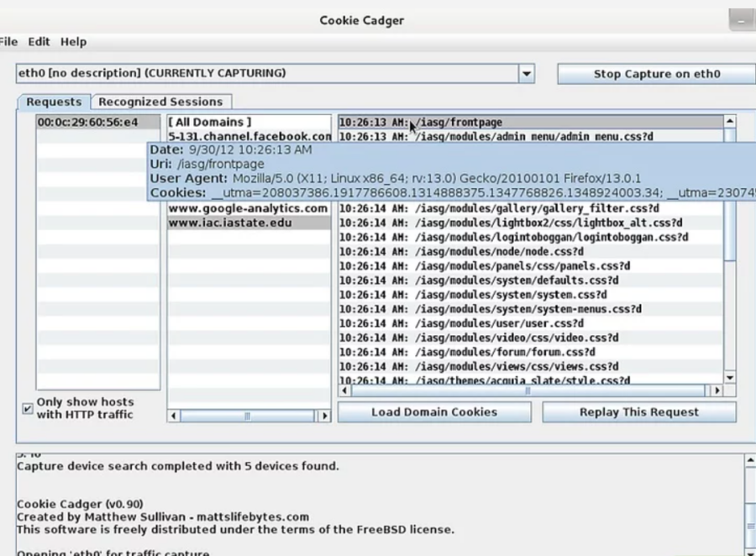Screen dimensions: 756x556
Task: Select the video/css/video.css?d request
Action: point(530,338)
